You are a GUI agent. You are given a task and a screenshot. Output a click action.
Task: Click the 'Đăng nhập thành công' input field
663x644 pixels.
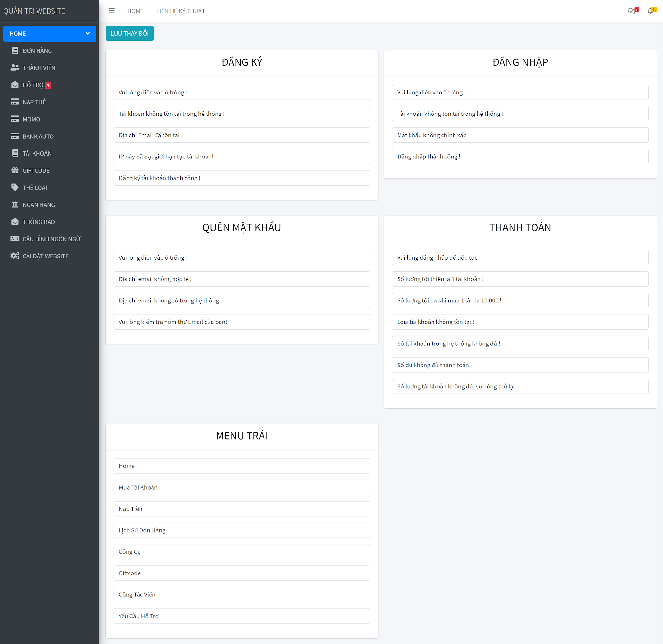point(520,157)
